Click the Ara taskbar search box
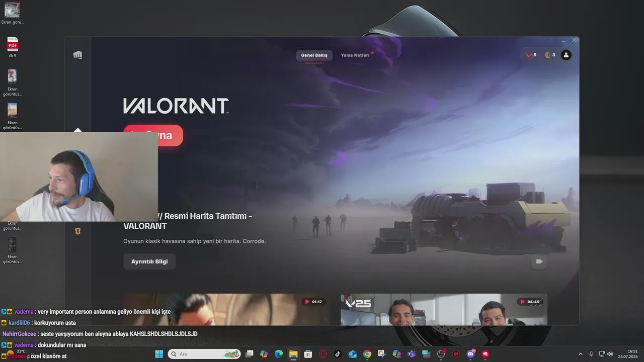Image resolution: width=644 pixels, height=362 pixels. point(204,354)
